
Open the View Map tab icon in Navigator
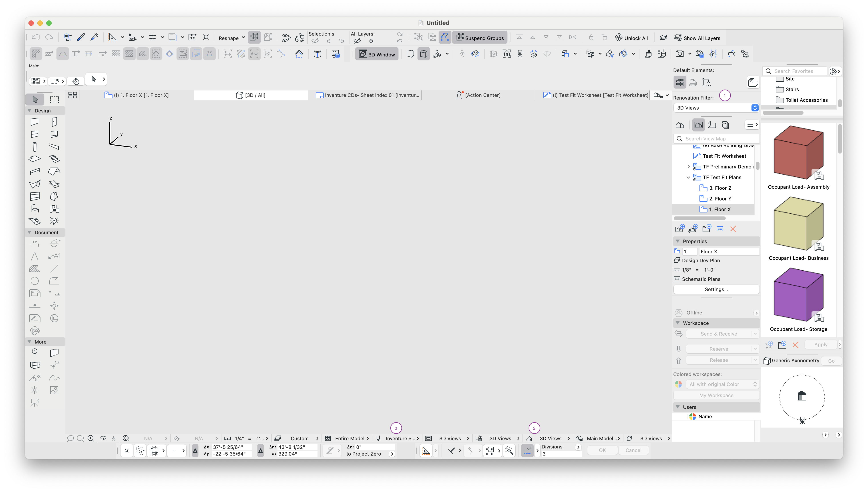698,125
